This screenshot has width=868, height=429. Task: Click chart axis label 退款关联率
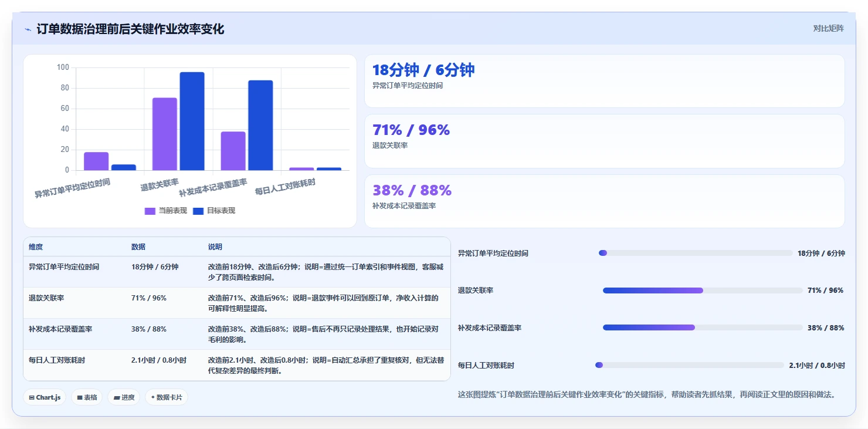(x=160, y=185)
